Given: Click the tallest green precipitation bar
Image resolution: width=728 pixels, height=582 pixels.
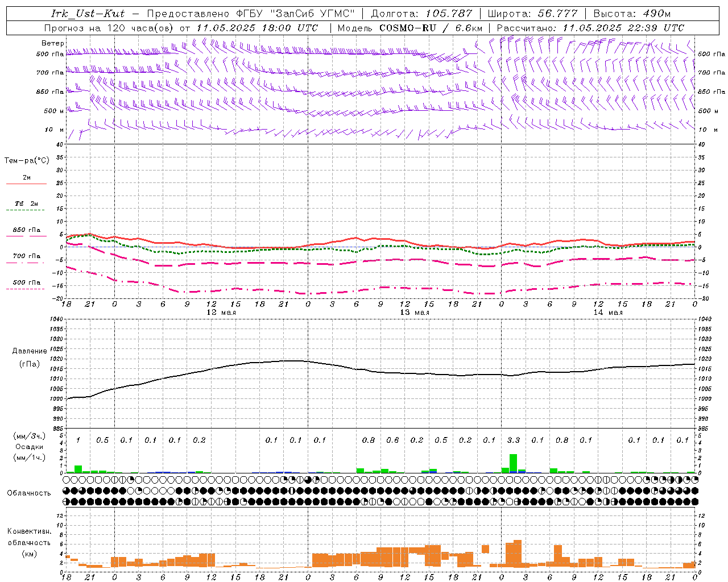Looking at the screenshot, I should click(513, 463).
